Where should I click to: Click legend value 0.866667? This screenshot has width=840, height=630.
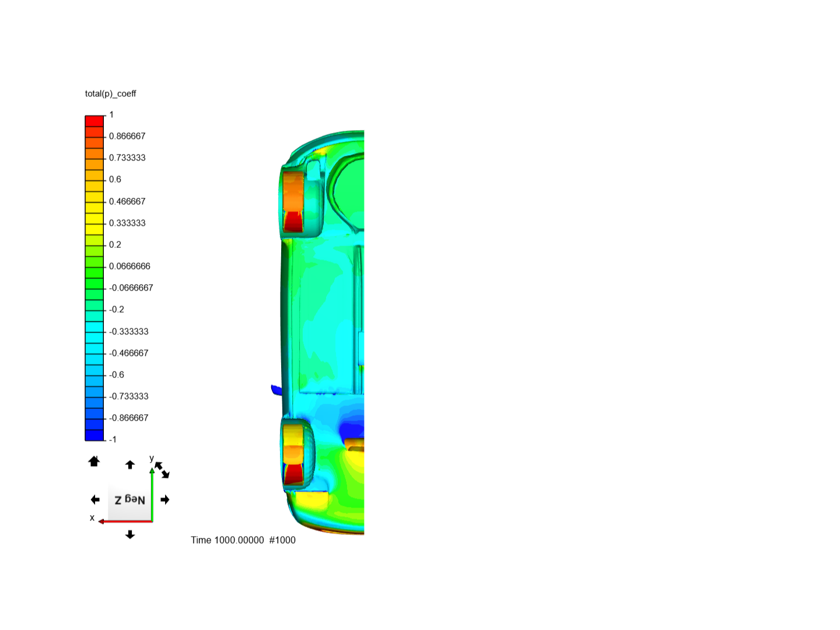[x=127, y=136]
